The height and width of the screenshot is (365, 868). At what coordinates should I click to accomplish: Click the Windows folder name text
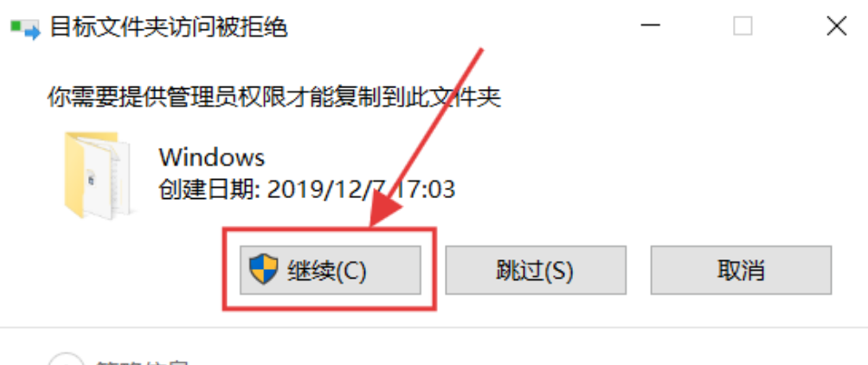(212, 157)
